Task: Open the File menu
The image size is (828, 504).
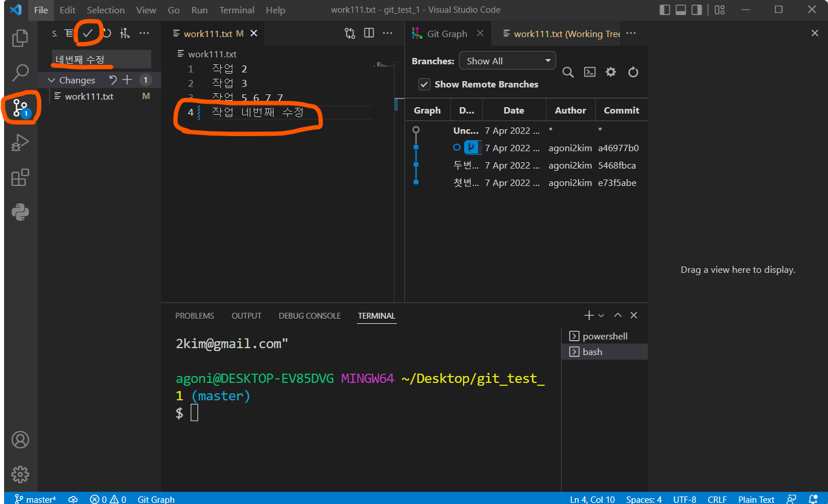Action: [x=41, y=10]
